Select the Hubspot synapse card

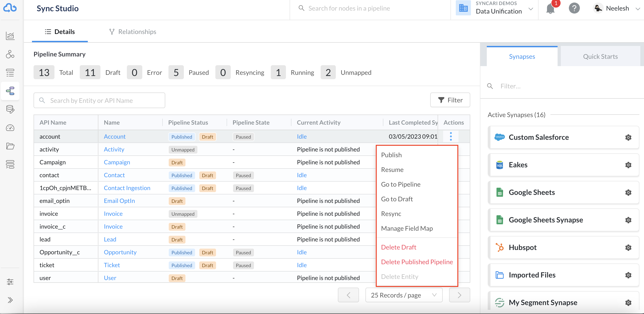point(563,247)
